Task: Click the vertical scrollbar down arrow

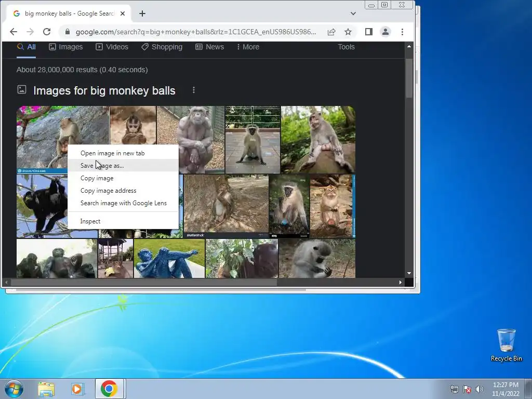Action: point(409,273)
